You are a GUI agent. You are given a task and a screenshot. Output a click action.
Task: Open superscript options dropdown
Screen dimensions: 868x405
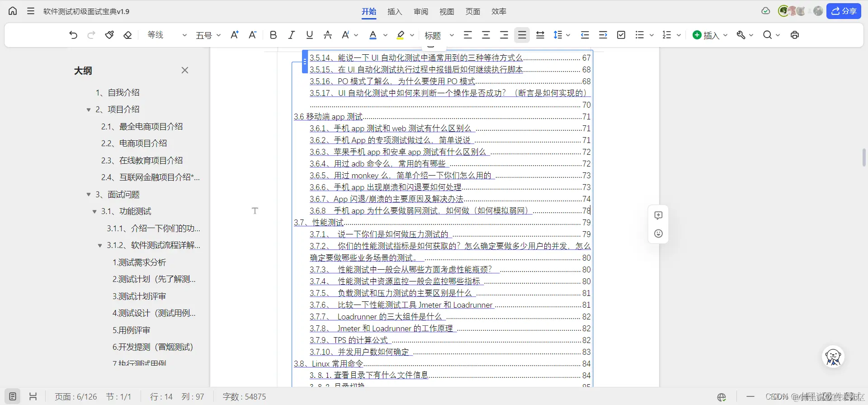pos(356,35)
